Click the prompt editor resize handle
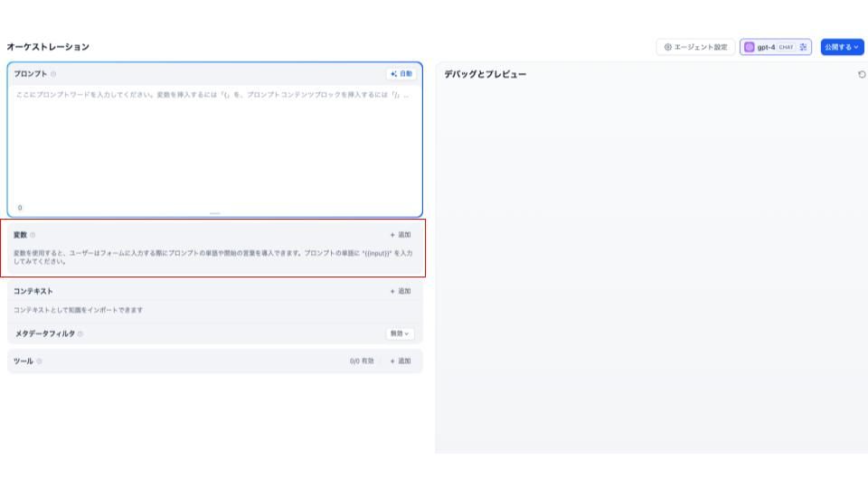Screen dimensions: 868x488 click(x=214, y=213)
